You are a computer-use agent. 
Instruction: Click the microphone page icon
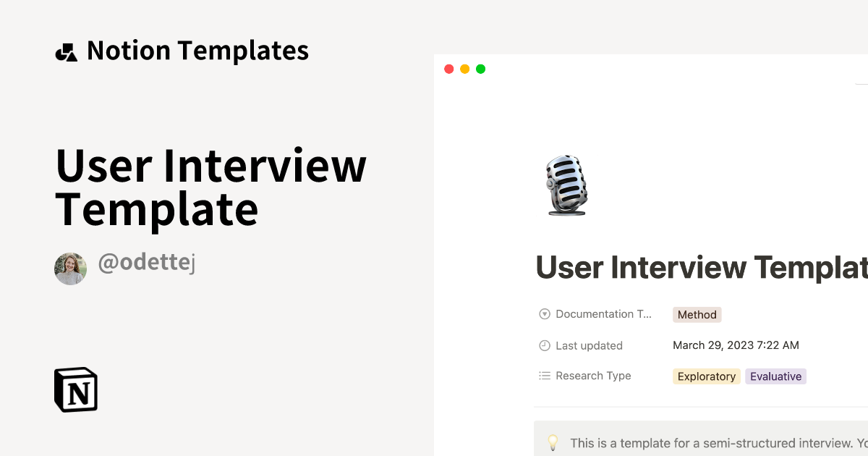(x=566, y=185)
